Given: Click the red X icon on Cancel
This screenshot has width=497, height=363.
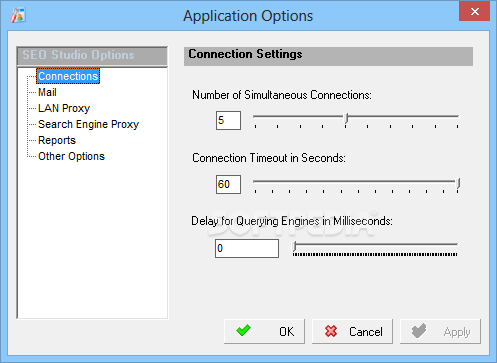Looking at the screenshot, I should click(x=331, y=331).
